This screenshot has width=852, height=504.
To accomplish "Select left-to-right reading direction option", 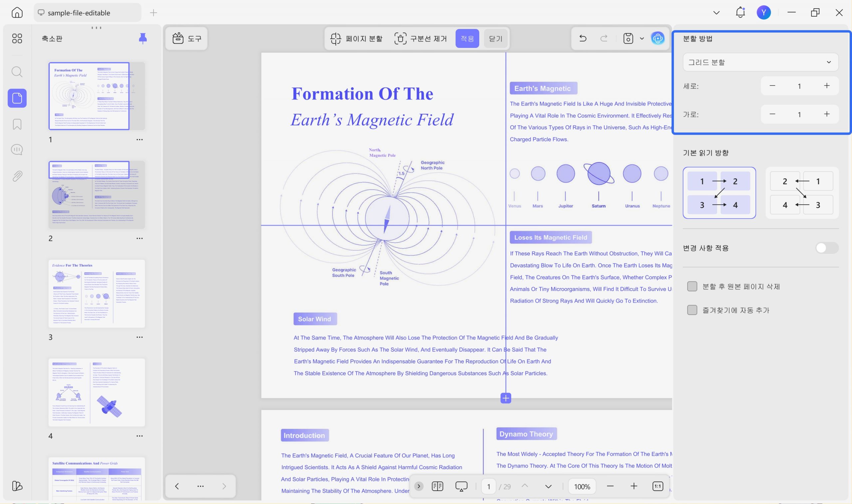I will pyautogui.click(x=719, y=193).
